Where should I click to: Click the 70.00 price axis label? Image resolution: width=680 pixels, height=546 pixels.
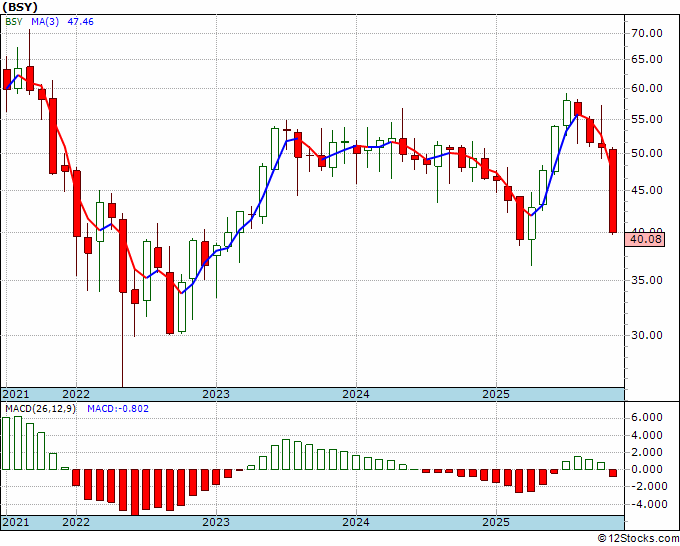(647, 33)
